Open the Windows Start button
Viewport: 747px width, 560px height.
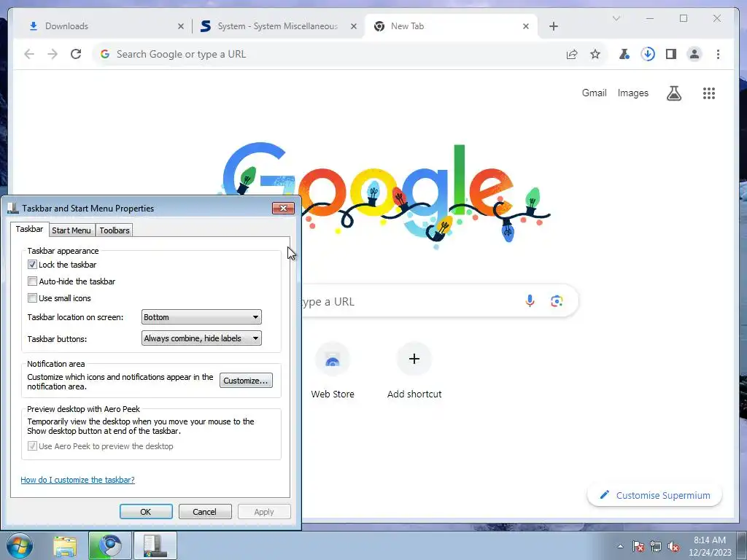[x=20, y=545]
